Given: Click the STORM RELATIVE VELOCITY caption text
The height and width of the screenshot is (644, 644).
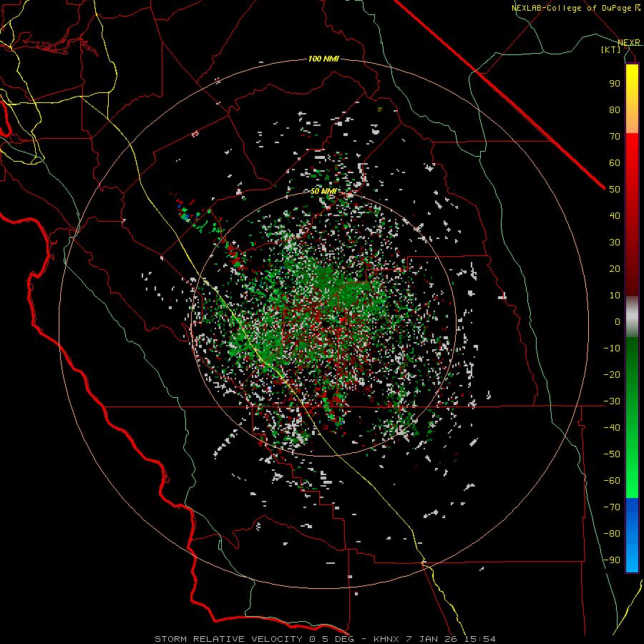Looking at the screenshot, I should 228,639.
